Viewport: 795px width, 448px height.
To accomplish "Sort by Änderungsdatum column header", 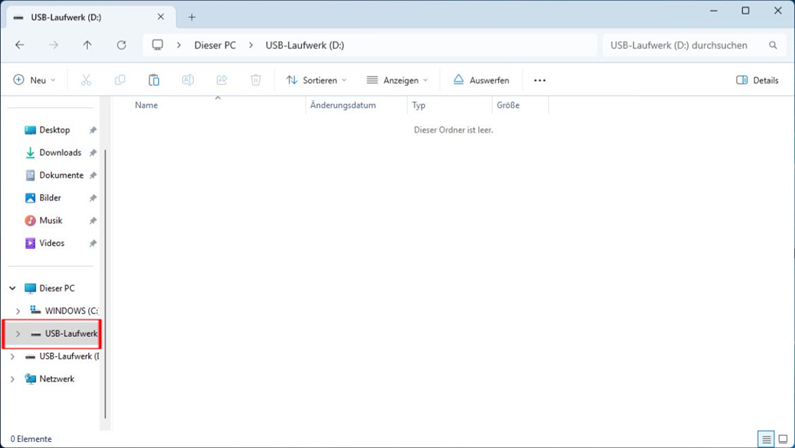I will coord(343,105).
